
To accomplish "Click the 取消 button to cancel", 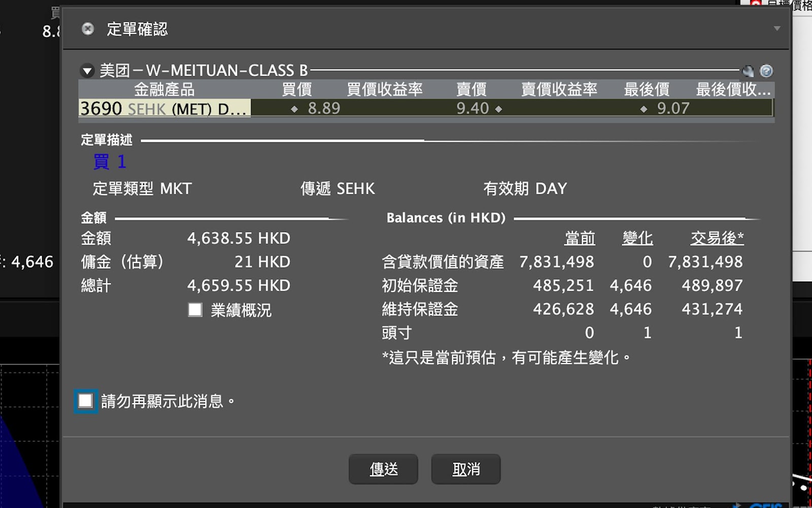I will pos(466,469).
